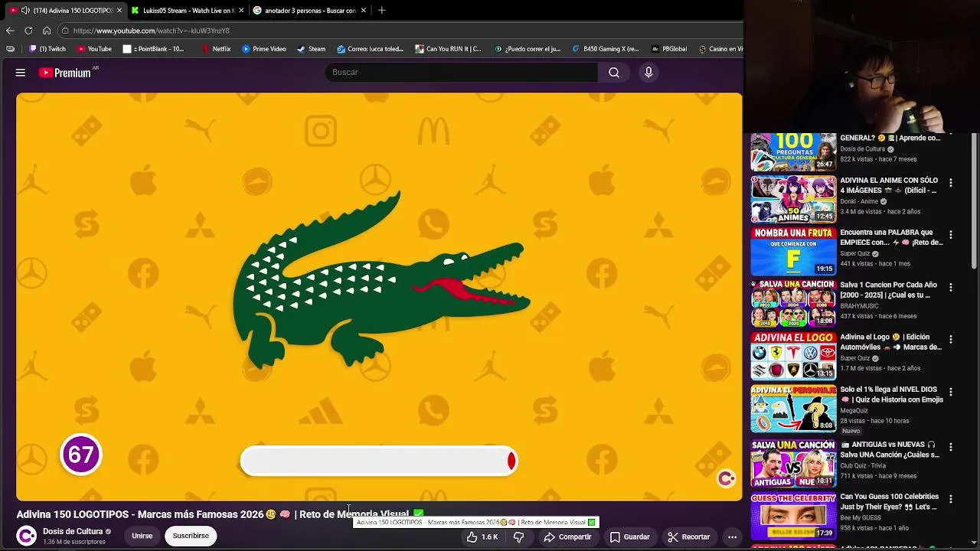The width and height of the screenshot is (980, 551).
Task: Click the Suscribirse button
Action: coord(191,536)
